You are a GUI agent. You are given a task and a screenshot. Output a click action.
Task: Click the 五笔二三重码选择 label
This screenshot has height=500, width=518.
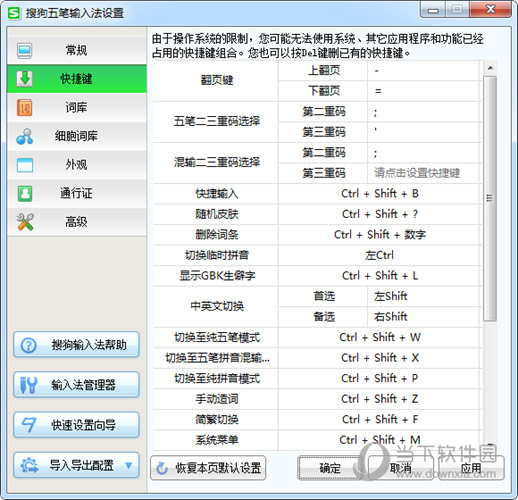coord(217,121)
